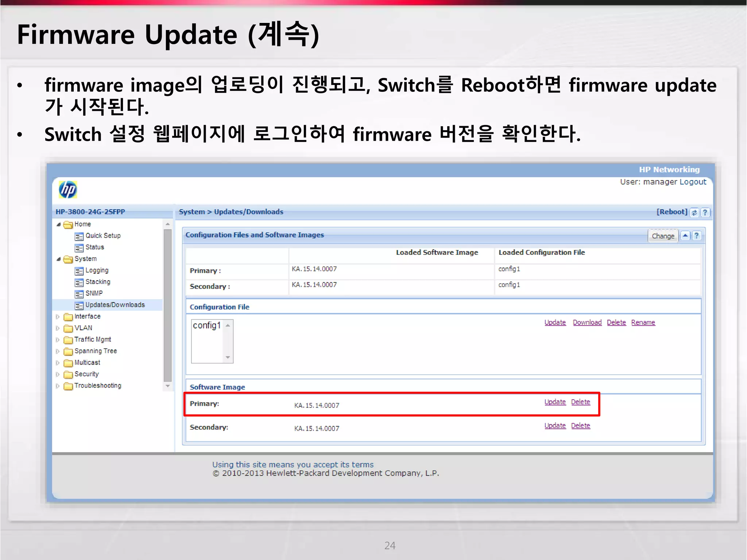Select SNMP under System
Image resolution: width=747 pixels, height=560 pixels.
[94, 293]
